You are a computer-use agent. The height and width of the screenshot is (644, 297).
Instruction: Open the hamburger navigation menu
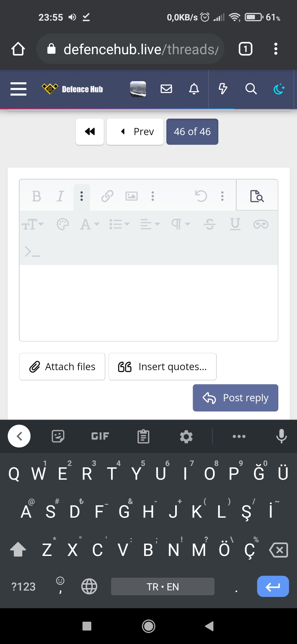pyautogui.click(x=18, y=89)
